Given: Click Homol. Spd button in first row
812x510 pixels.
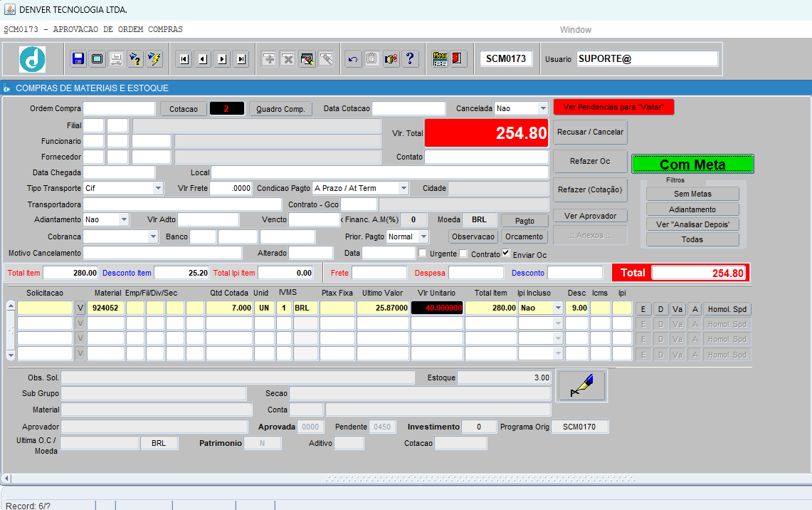Looking at the screenshot, I should click(727, 309).
